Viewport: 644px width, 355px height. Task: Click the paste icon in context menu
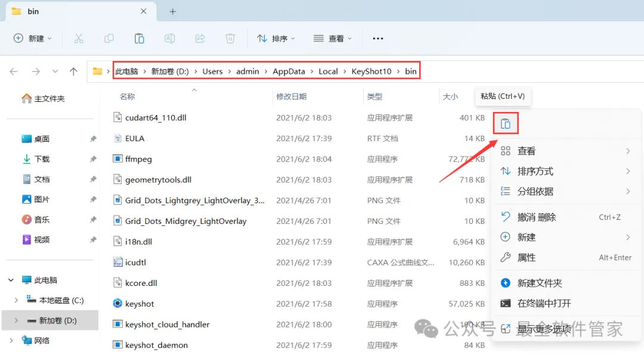point(506,123)
